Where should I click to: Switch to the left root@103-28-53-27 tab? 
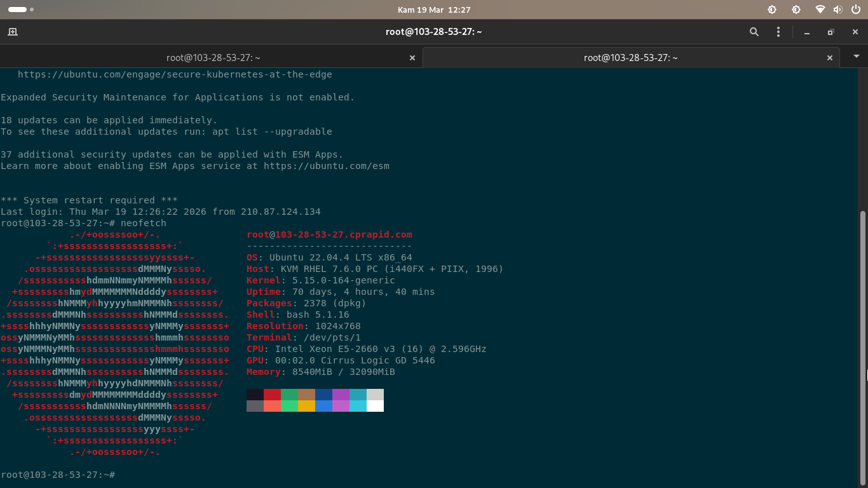pos(213,58)
